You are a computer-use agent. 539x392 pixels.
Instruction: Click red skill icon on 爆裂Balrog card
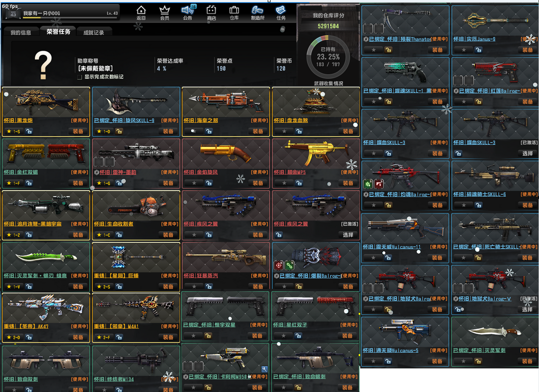pyautogui.click(x=278, y=265)
